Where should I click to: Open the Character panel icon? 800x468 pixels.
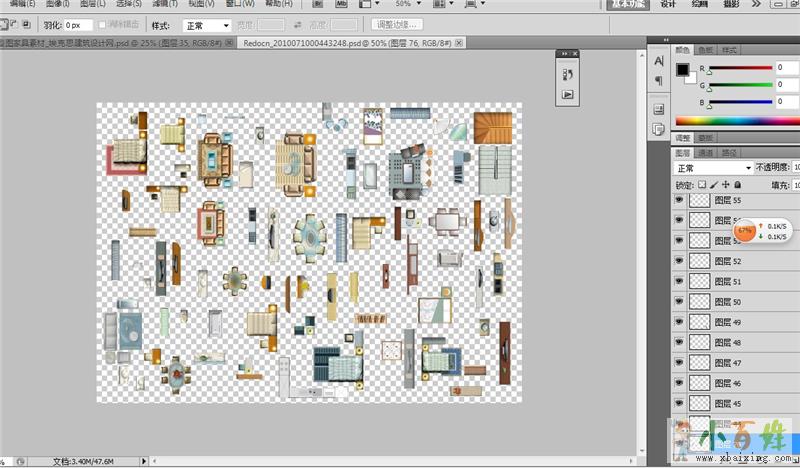(x=658, y=61)
